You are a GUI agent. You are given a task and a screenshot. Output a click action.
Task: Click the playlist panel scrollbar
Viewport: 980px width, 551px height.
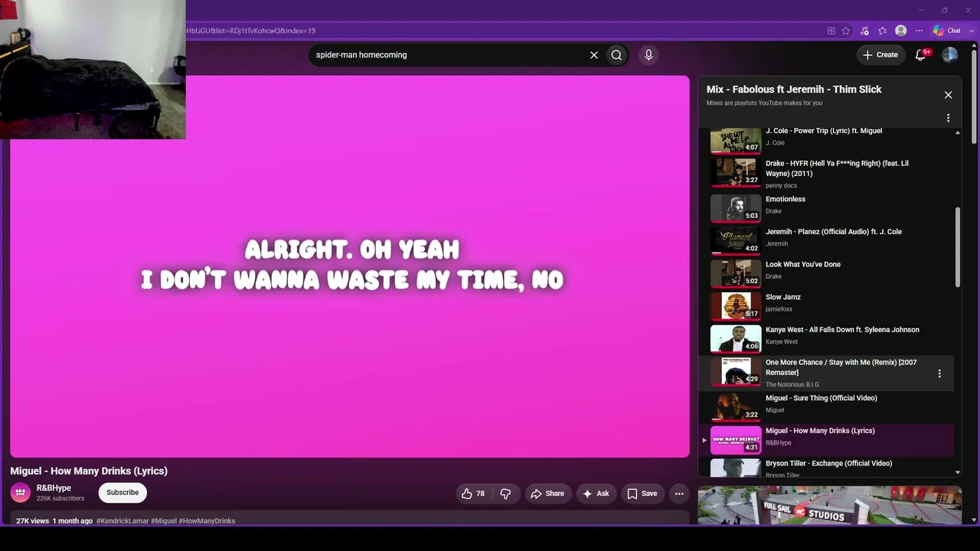click(x=957, y=248)
